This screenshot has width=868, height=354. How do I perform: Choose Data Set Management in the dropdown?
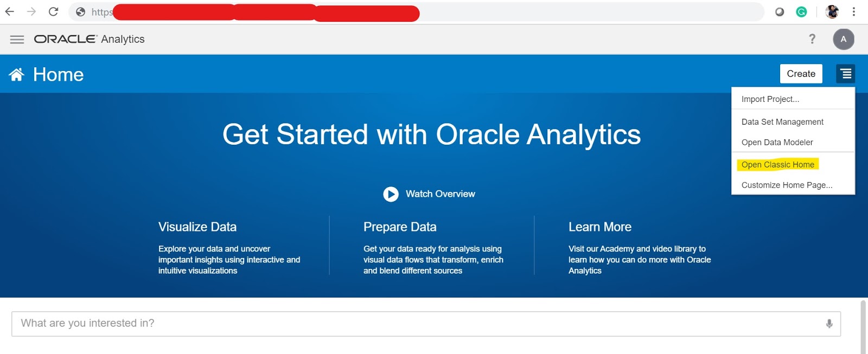click(782, 121)
